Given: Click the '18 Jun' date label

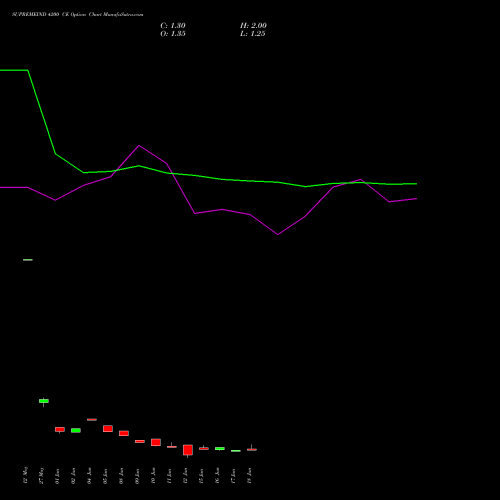Looking at the screenshot, I should (250, 476).
